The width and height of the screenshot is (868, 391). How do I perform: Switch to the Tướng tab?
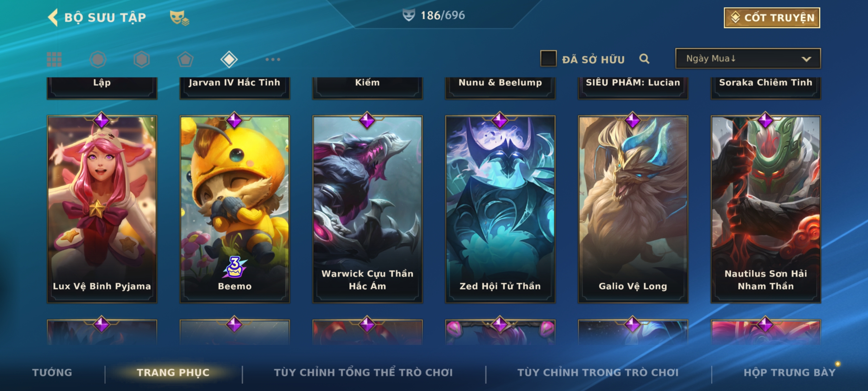tap(52, 373)
